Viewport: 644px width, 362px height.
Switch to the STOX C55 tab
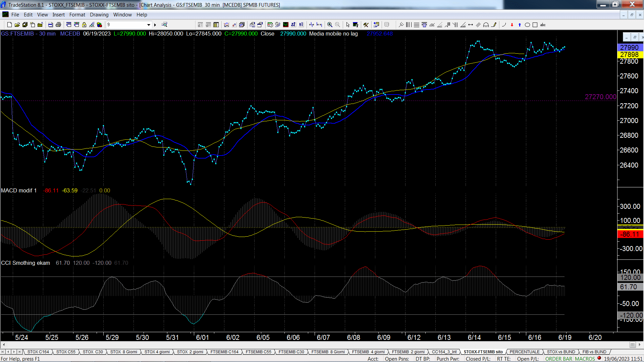coord(66,352)
